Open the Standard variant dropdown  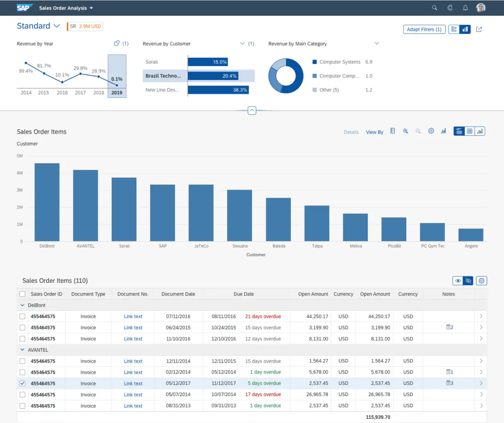click(x=57, y=26)
